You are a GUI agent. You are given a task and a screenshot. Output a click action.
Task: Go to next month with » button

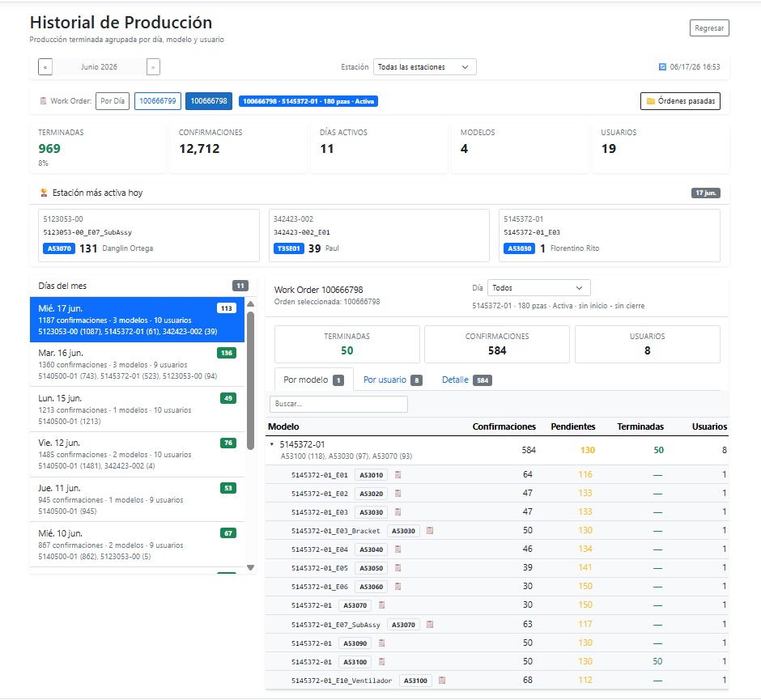pyautogui.click(x=153, y=67)
